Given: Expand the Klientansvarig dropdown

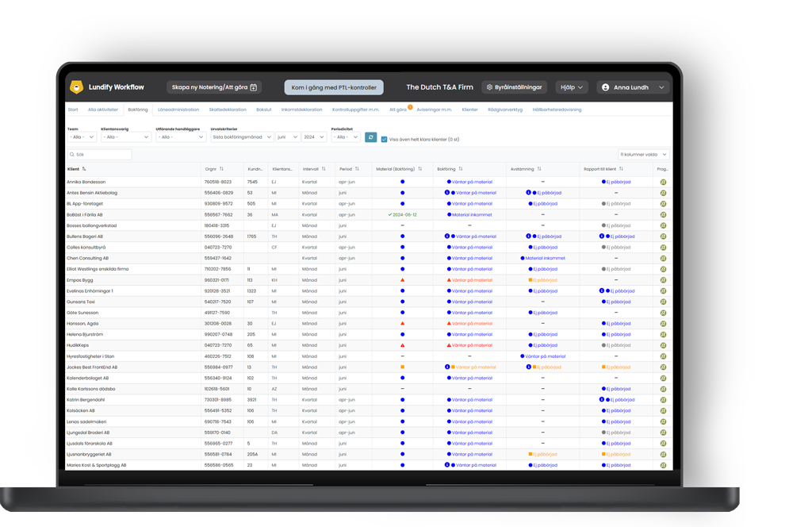Looking at the screenshot, I should (125, 137).
